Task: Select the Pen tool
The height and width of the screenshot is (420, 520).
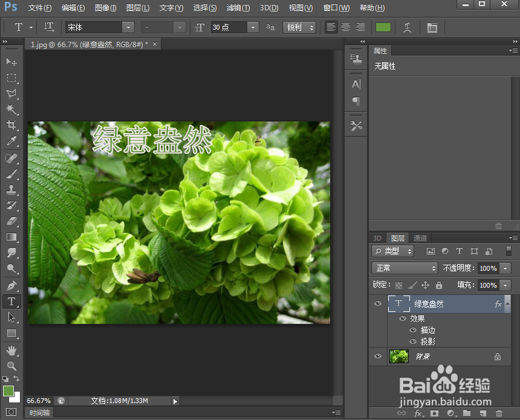Action: (11, 286)
